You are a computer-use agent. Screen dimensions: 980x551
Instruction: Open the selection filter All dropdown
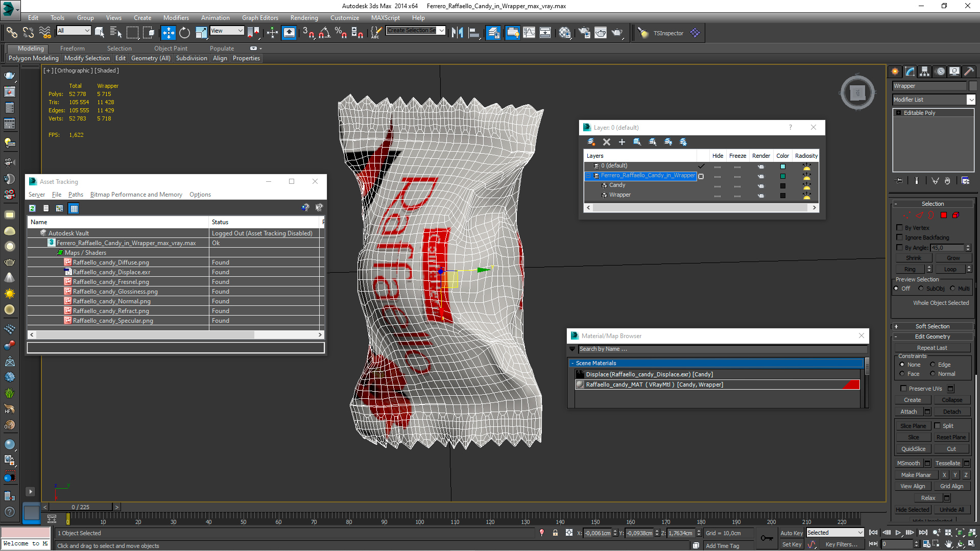pyautogui.click(x=74, y=31)
